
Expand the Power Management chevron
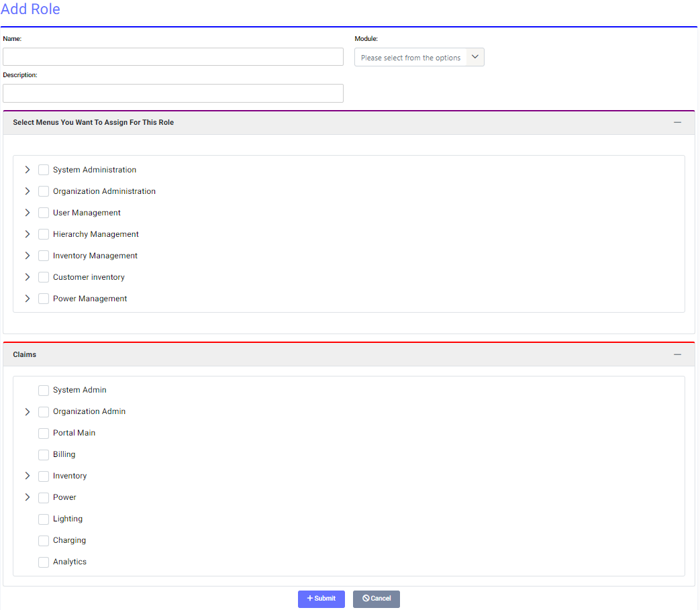[28, 299]
